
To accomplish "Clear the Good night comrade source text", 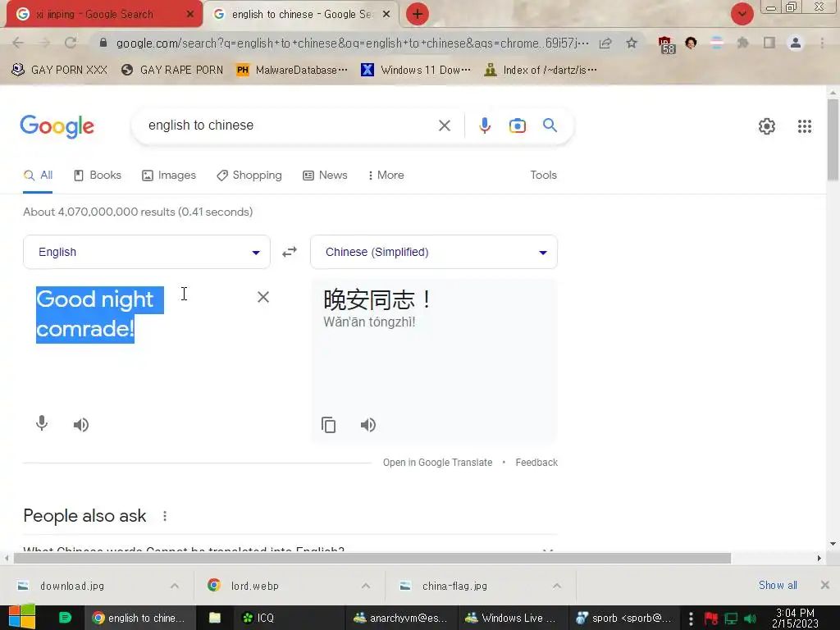I will point(263,297).
